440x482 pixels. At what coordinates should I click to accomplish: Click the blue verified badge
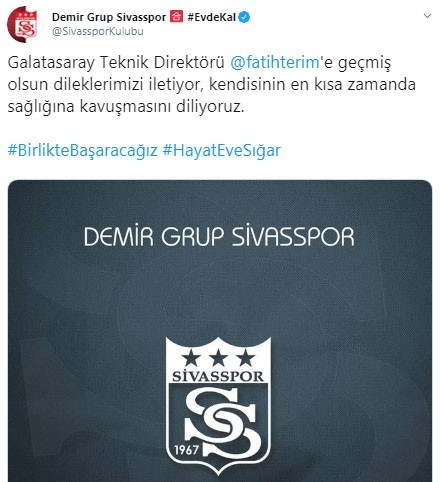click(x=245, y=17)
